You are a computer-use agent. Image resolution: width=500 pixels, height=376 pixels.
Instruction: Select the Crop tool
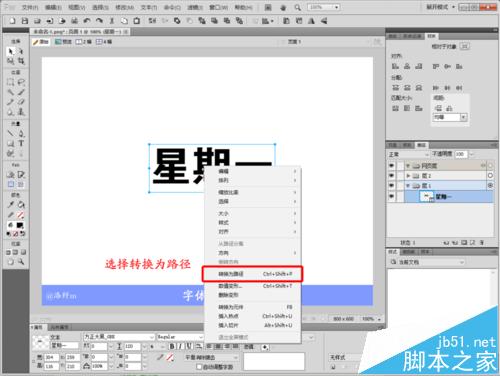pos(21,61)
